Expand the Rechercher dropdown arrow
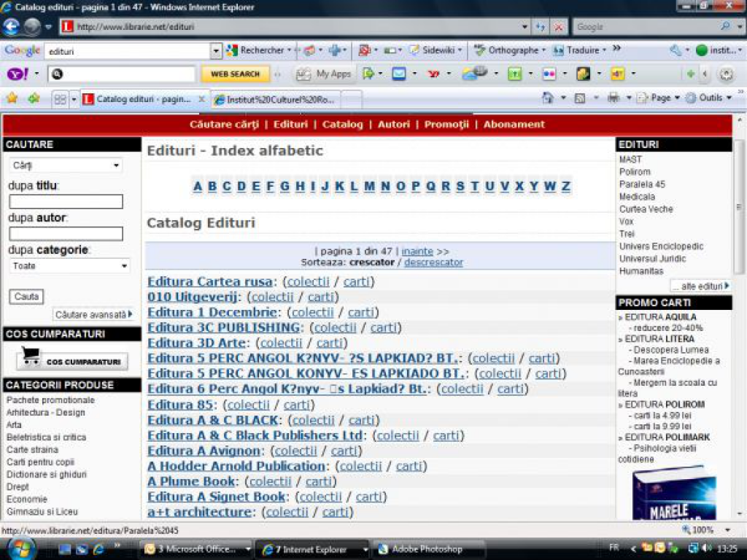 (x=290, y=50)
